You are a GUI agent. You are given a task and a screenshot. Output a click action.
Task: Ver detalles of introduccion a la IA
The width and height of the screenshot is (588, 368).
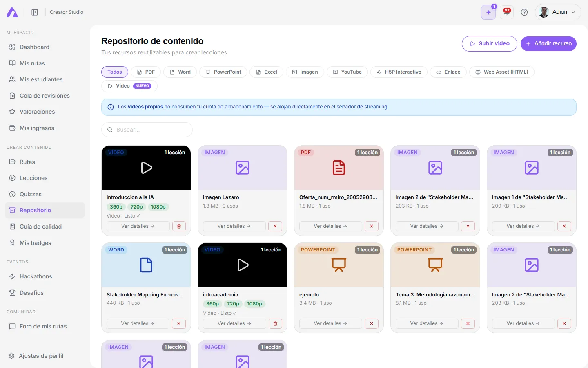138,226
